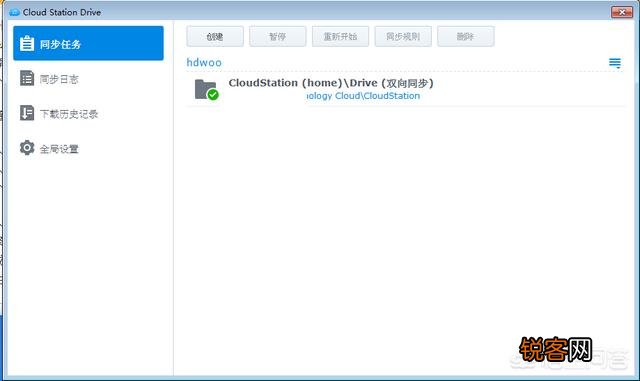
Task: Click the hdwoo server name
Action: 204,62
